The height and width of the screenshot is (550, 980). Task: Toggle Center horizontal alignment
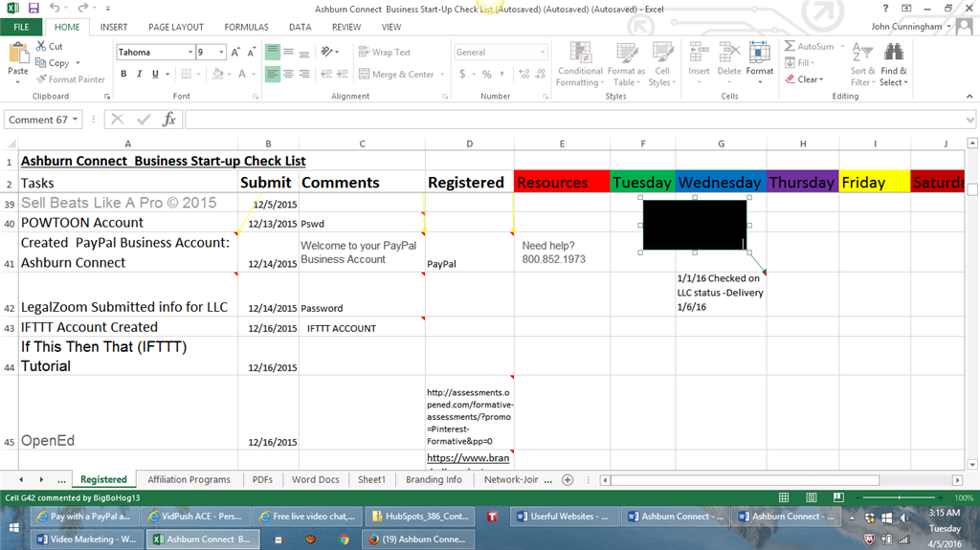(288, 74)
